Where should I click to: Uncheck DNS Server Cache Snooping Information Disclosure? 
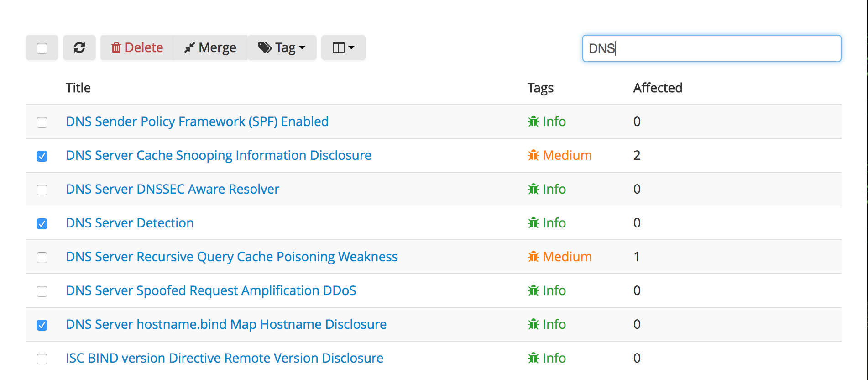[42, 156]
